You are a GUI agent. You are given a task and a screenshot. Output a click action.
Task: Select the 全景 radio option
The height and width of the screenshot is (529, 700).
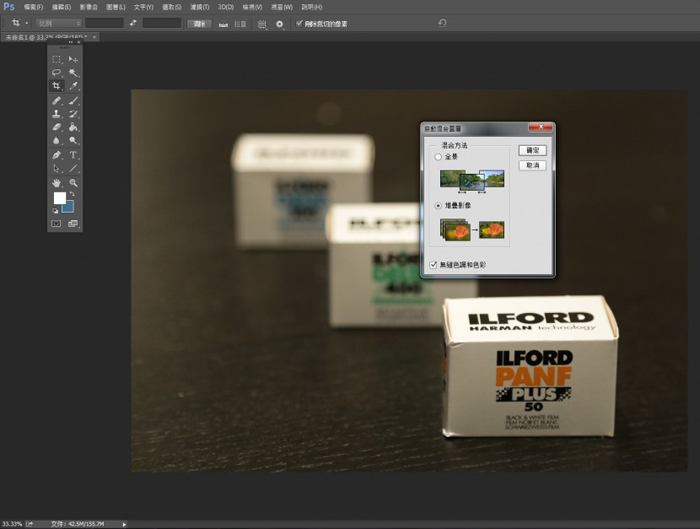coord(438,157)
